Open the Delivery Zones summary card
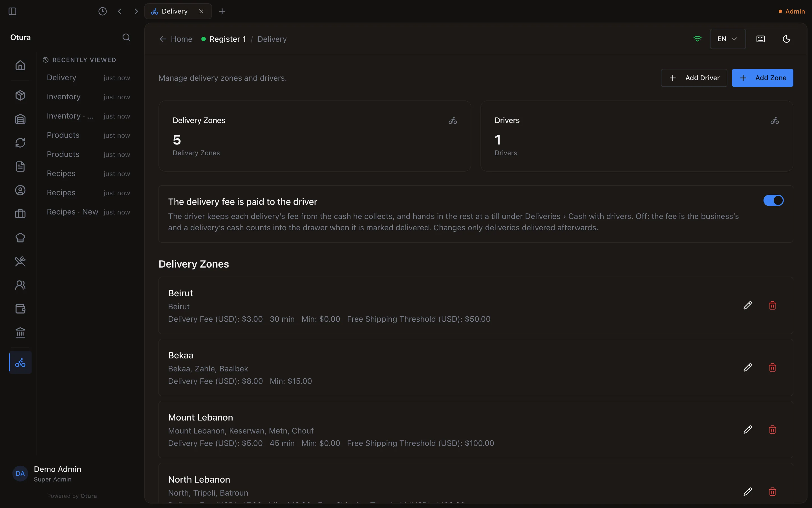The height and width of the screenshot is (508, 812). [315, 136]
